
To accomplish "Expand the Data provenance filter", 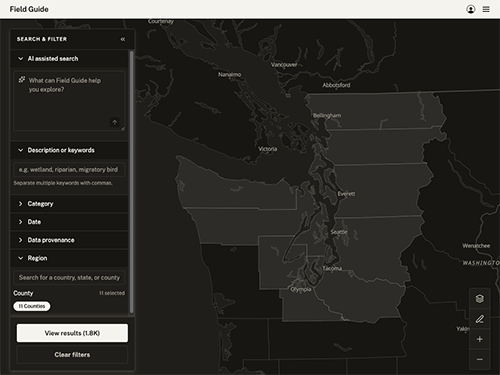I will (69, 240).
